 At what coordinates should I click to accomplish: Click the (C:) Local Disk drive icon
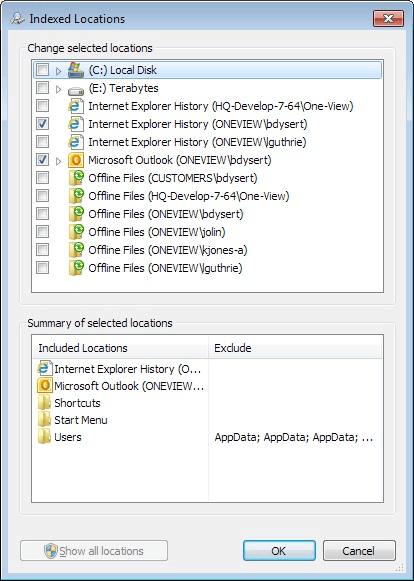(x=76, y=70)
